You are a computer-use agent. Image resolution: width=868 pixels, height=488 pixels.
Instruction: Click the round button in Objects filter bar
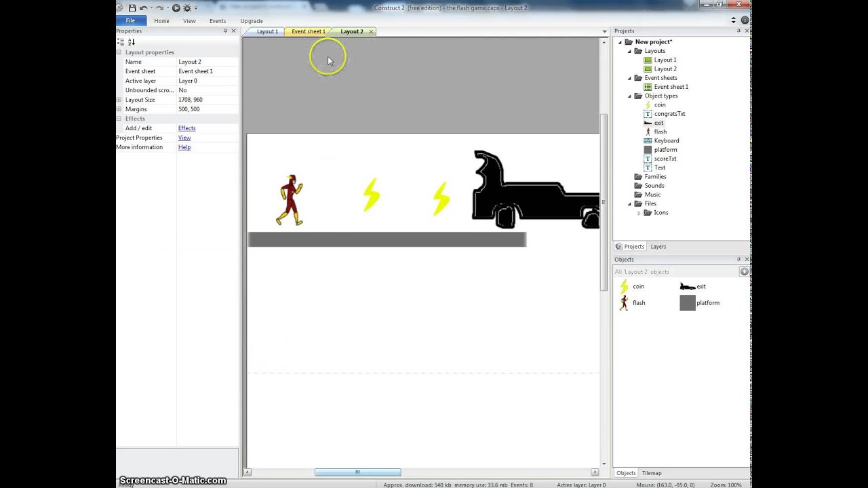point(744,272)
